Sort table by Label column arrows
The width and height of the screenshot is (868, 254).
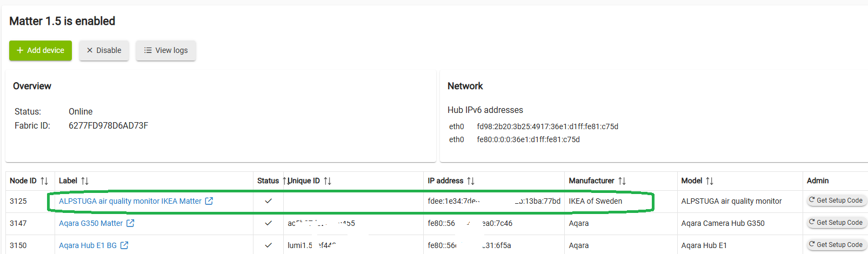pos(85,181)
